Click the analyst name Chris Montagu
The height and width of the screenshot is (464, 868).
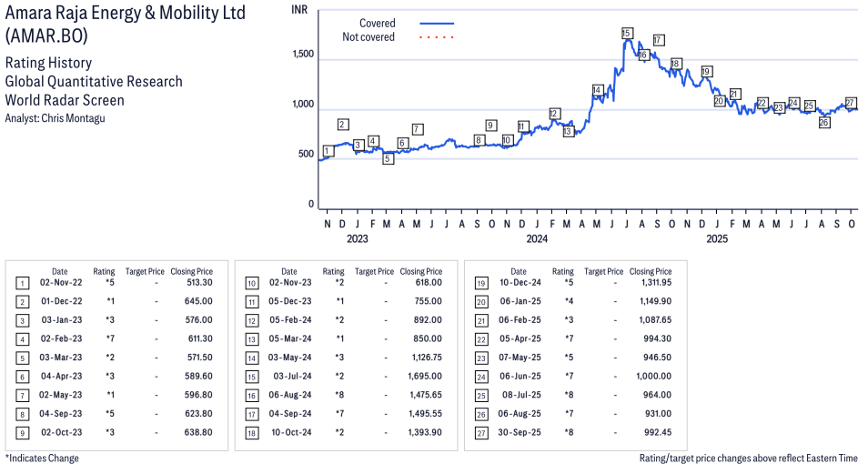(x=75, y=118)
